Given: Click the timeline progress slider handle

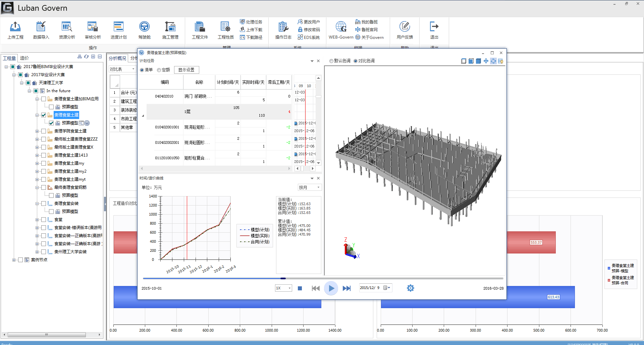Looking at the screenshot, I should coord(283,278).
